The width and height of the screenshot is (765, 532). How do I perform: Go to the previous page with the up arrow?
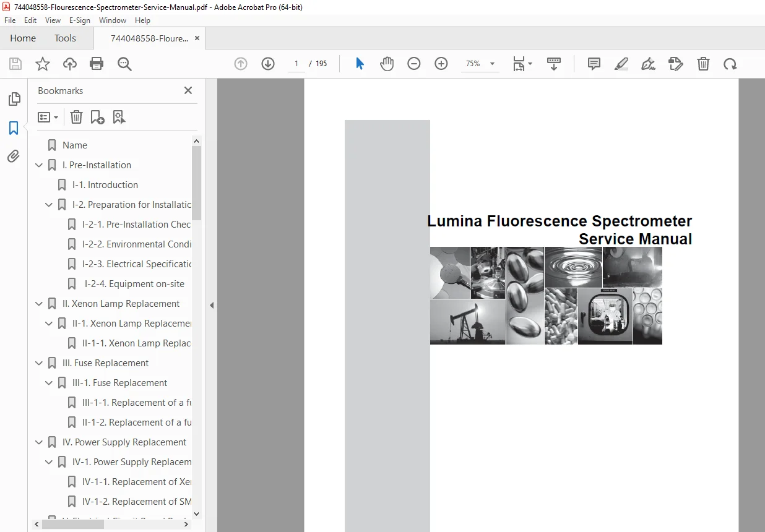tap(241, 64)
